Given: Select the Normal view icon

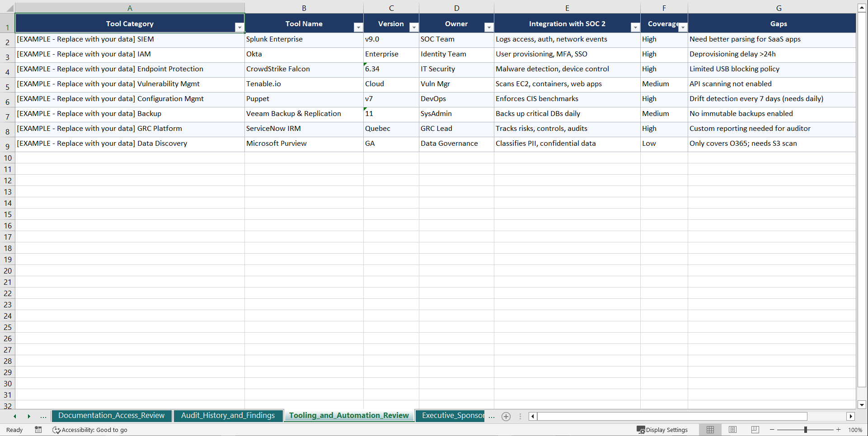Looking at the screenshot, I should (x=710, y=429).
